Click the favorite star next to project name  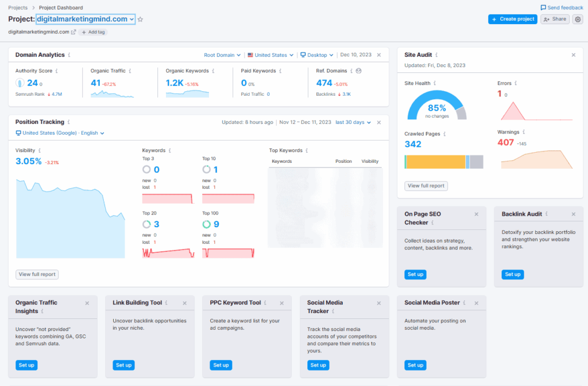pos(140,20)
